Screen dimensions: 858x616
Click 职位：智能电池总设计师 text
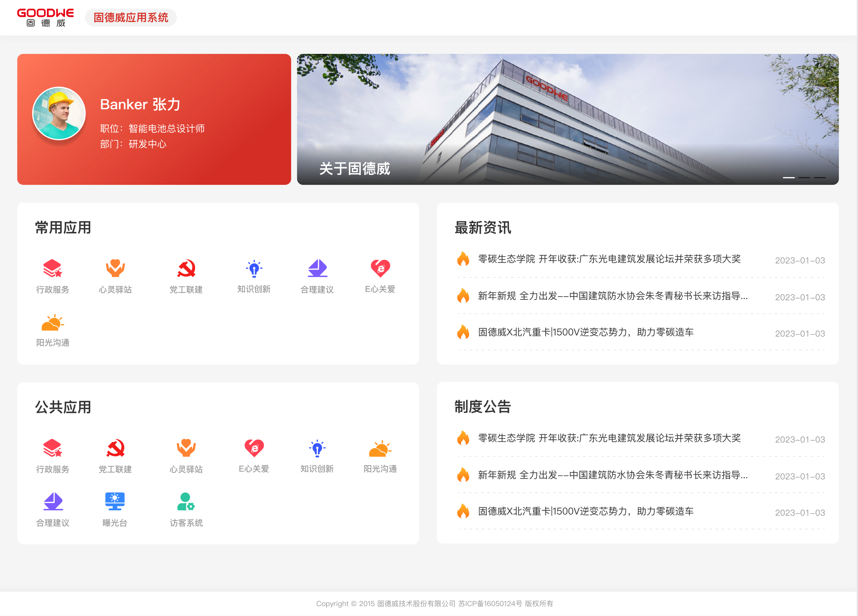152,129
